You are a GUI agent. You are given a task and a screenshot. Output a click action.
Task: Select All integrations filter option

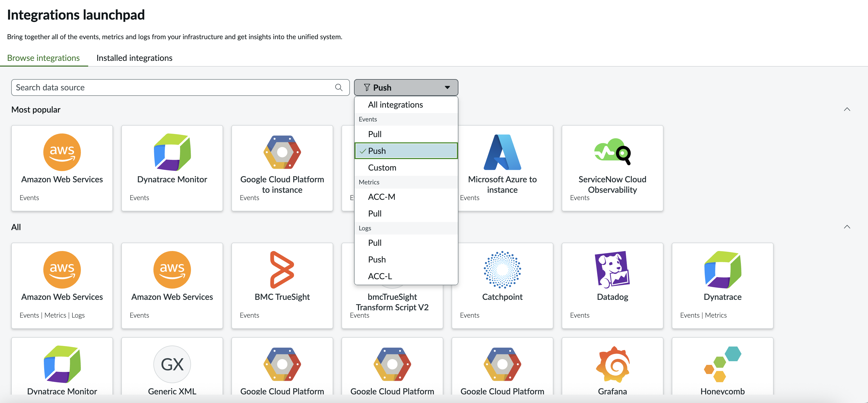coord(406,105)
